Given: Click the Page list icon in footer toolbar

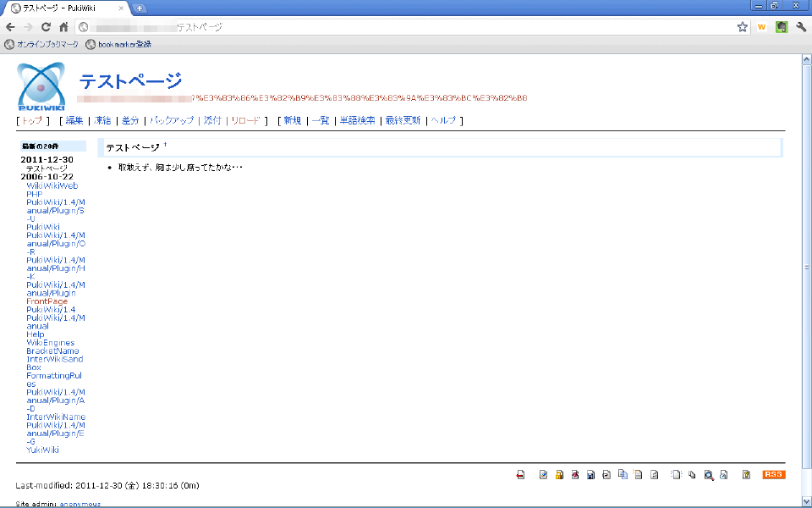Looking at the screenshot, I should [693, 474].
